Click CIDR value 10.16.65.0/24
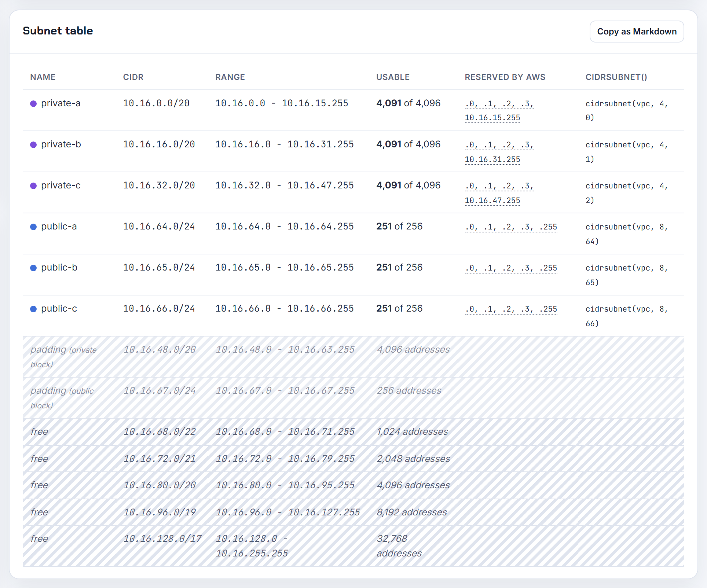The image size is (707, 588). click(159, 268)
